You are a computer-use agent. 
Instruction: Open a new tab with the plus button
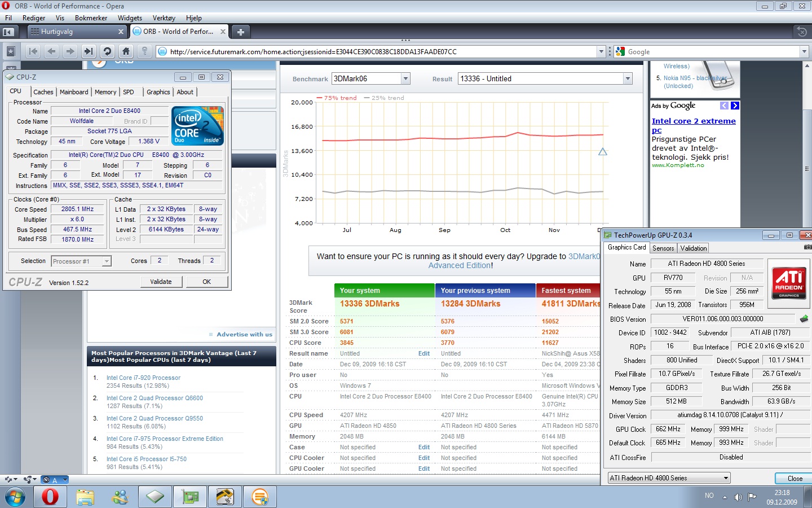tap(240, 32)
